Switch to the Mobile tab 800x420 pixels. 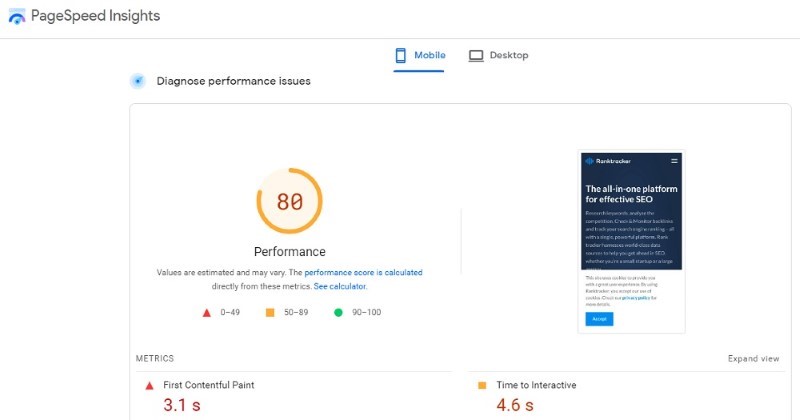pyautogui.click(x=419, y=55)
